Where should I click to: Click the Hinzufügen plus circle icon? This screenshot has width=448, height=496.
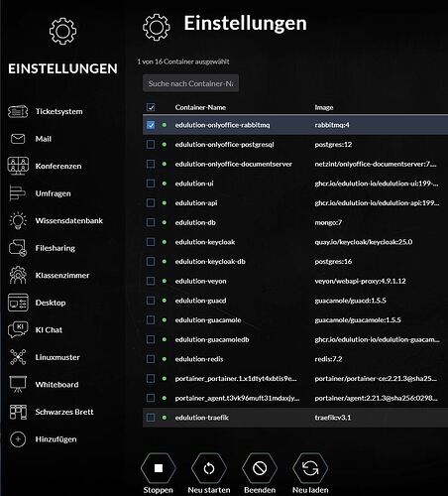point(18,439)
